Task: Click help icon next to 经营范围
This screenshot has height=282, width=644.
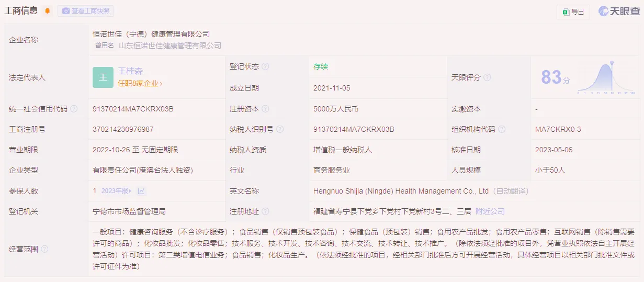Action: tap(44, 249)
